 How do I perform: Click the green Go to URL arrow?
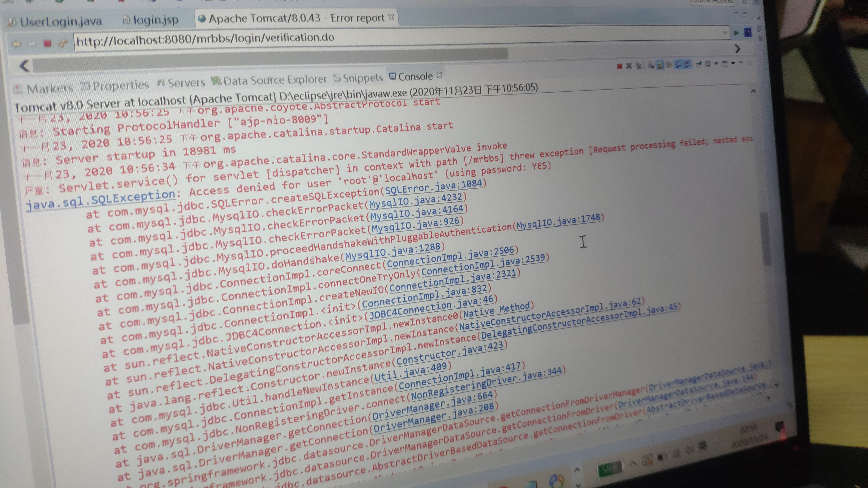click(x=736, y=33)
